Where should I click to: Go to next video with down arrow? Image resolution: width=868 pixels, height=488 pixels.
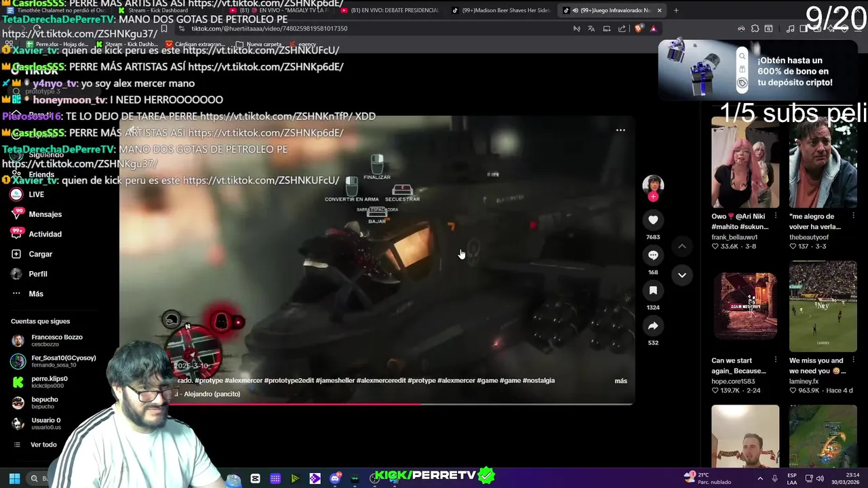click(682, 275)
